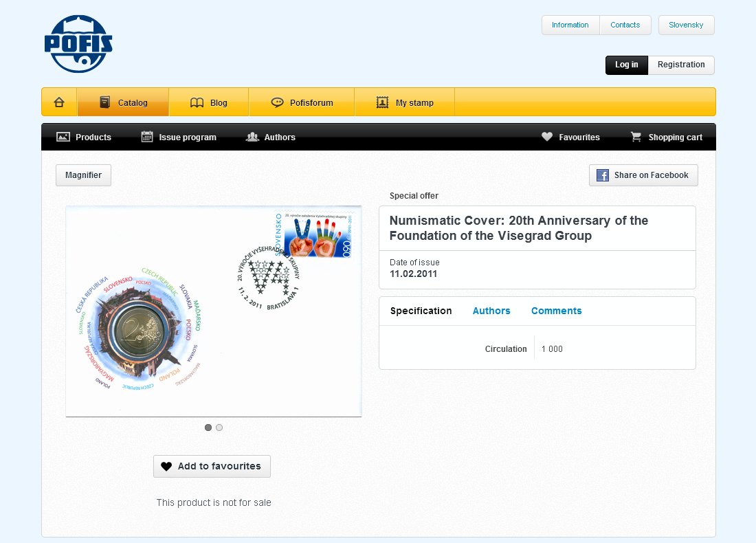Open the Authors menu in black bar
The width and height of the screenshot is (756, 543).
271,137
